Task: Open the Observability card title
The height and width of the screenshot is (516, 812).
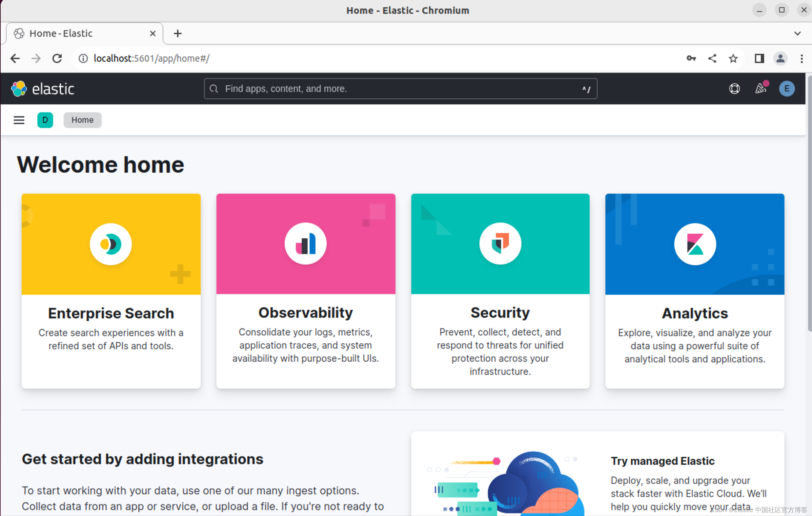Action: [306, 313]
